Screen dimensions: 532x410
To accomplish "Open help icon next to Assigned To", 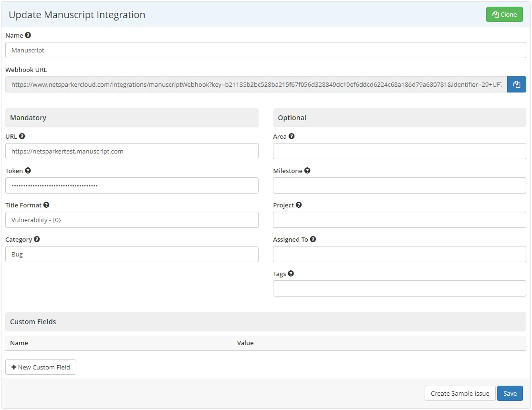I will coord(313,239).
